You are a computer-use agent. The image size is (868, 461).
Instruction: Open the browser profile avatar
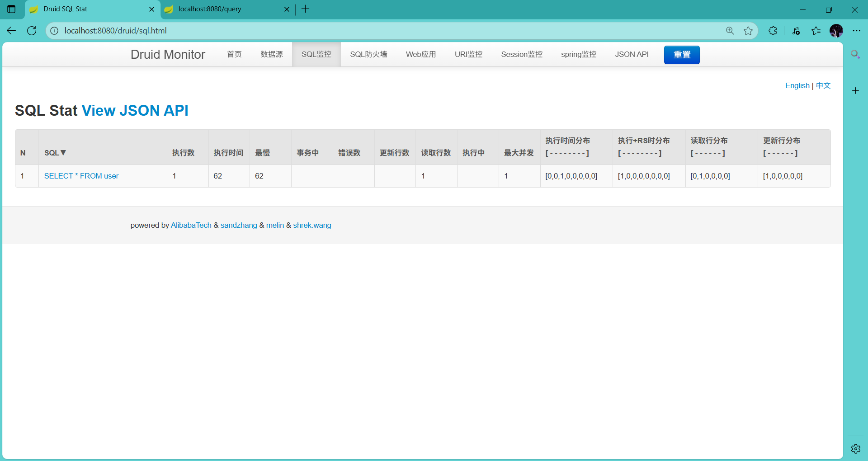click(836, 31)
